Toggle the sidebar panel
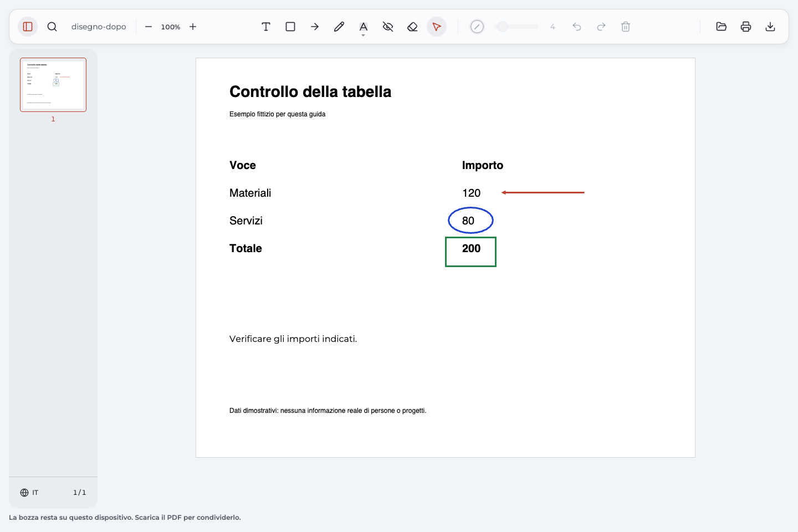Image resolution: width=798 pixels, height=532 pixels. click(28, 27)
